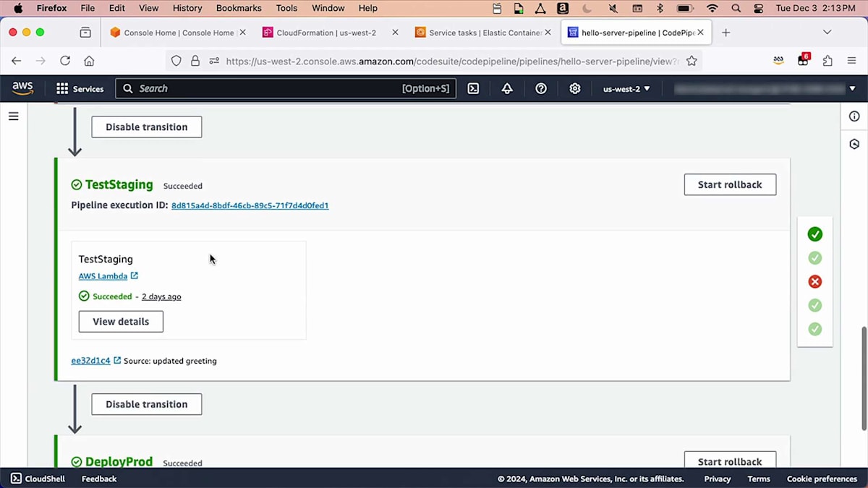Open a new browser tab

[x=726, y=33]
